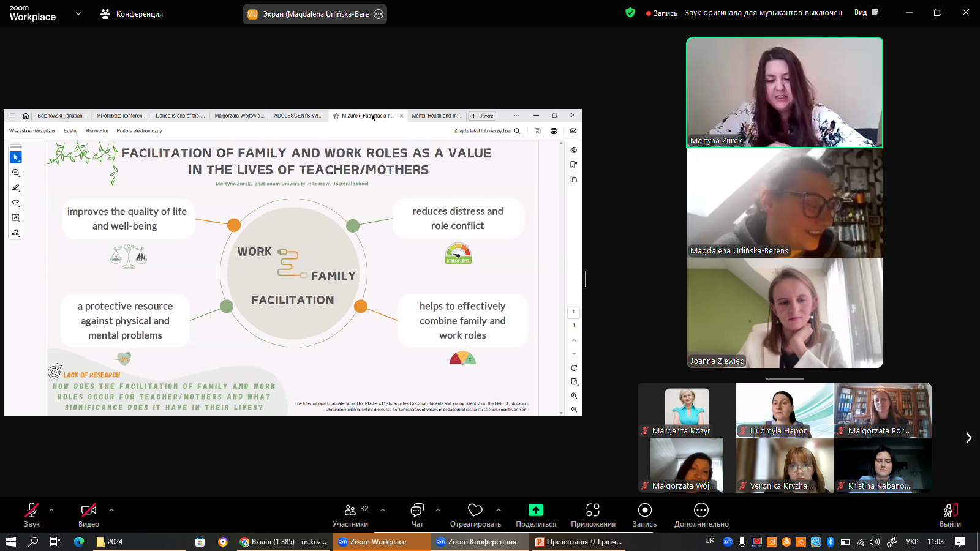Screen dimensions: 980x551
Task: Click the Отреагировать reactions heart icon
Action: tap(475, 514)
